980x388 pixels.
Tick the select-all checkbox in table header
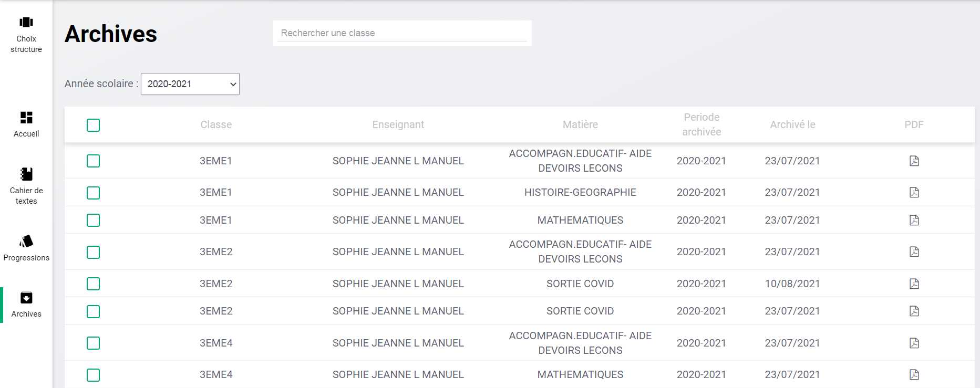(93, 125)
